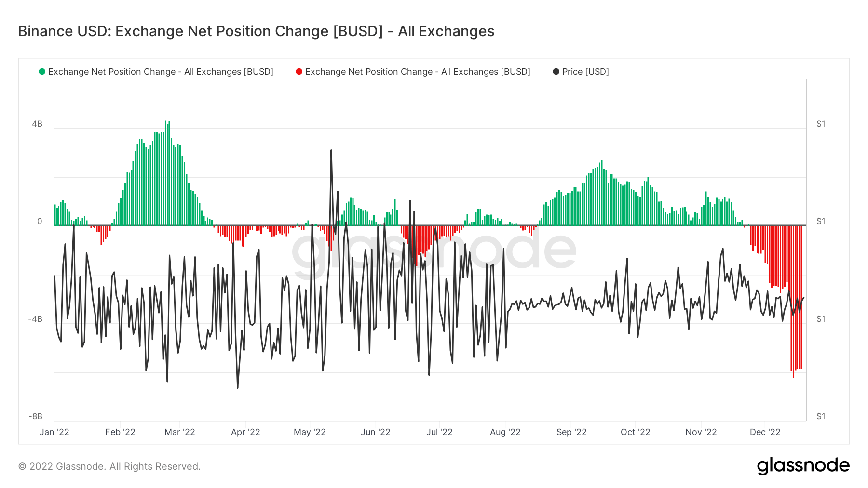
Task: Select the Sep '22 x-axis label
Action: pyautogui.click(x=571, y=432)
